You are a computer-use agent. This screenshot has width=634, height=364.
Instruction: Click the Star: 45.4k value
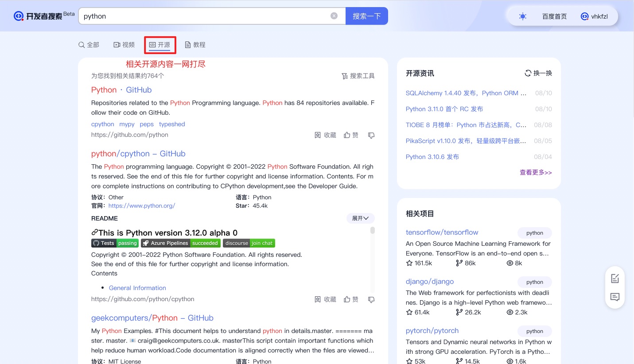[252, 205]
